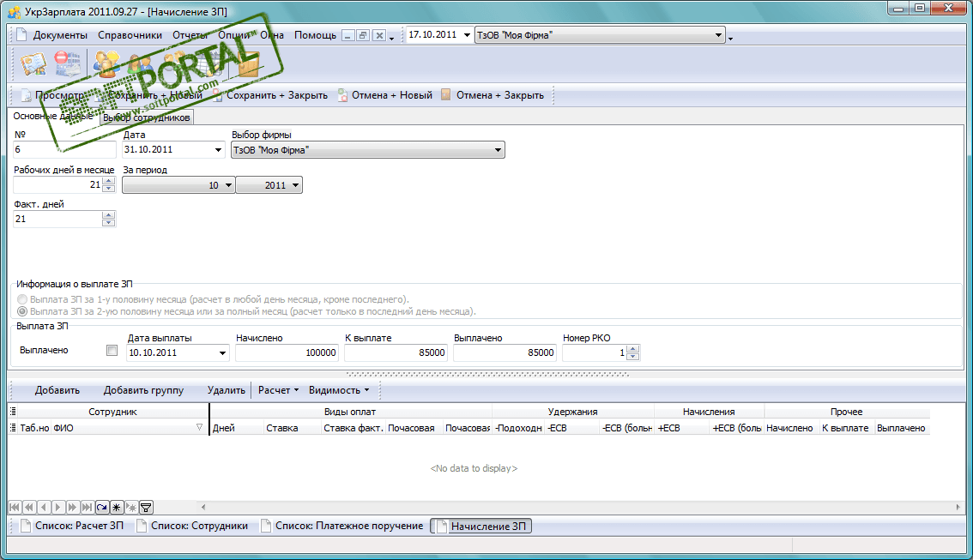
Task: Open the Сотрудник band column chooser icon
Action: pyautogui.click(x=13, y=411)
